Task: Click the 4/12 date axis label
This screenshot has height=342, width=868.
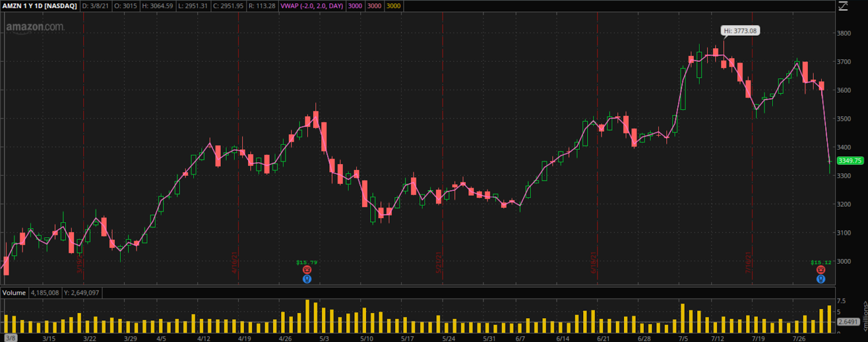Action: 203,338
